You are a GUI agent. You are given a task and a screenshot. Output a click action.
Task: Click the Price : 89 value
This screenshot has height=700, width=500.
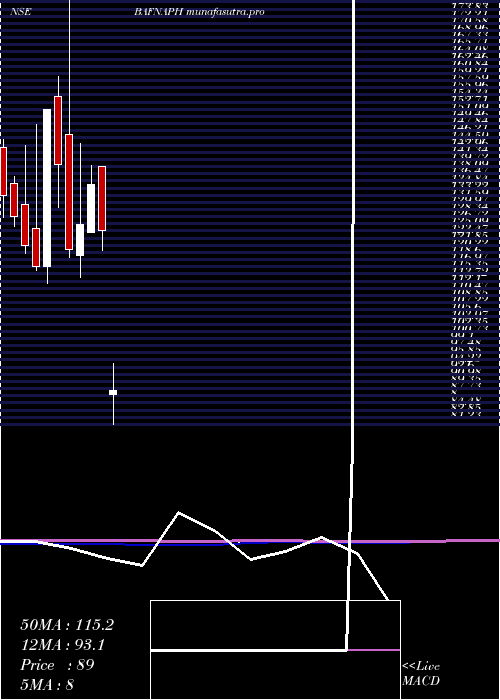click(x=57, y=665)
